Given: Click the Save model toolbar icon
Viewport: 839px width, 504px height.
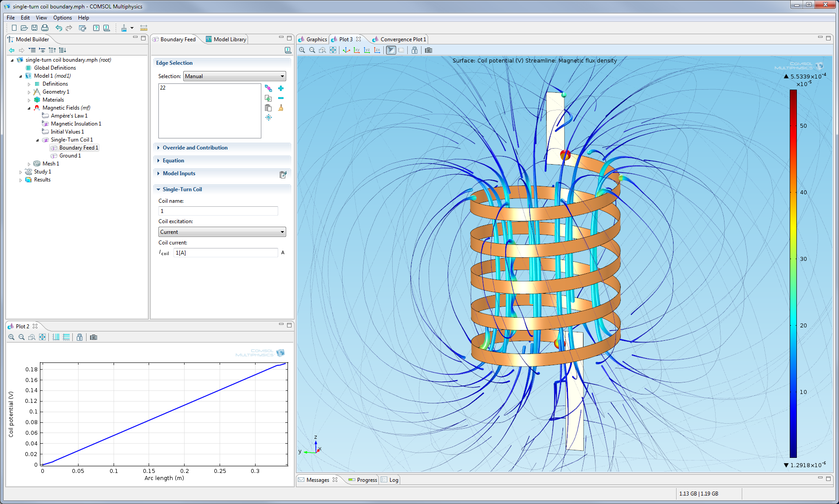Looking at the screenshot, I should point(34,28).
